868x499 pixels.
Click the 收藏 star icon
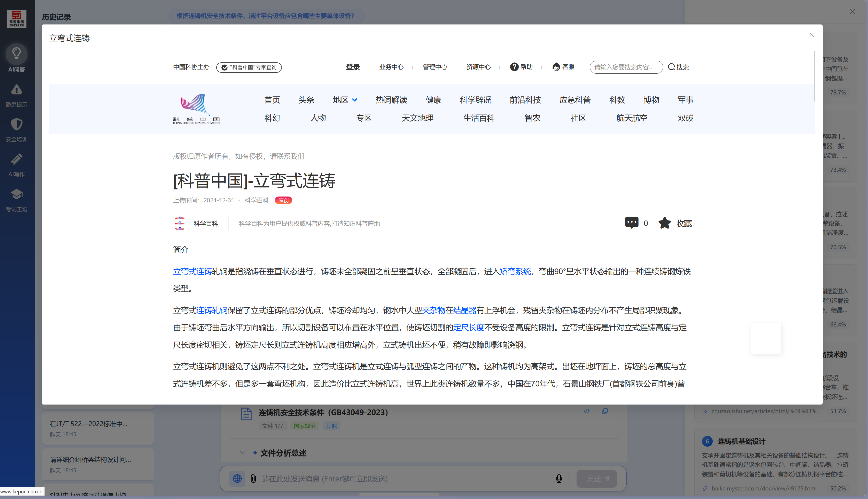(x=664, y=223)
